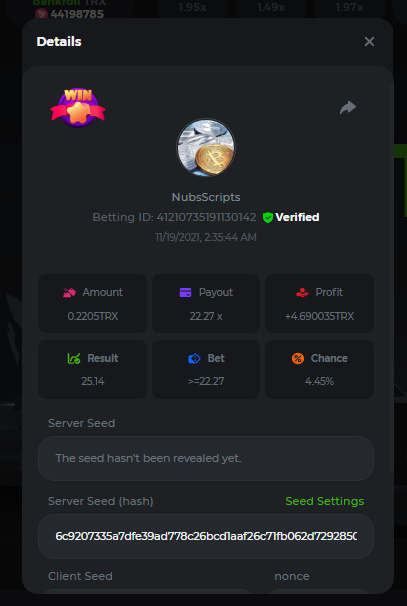
Task: Click the Verified label
Action: tap(297, 218)
